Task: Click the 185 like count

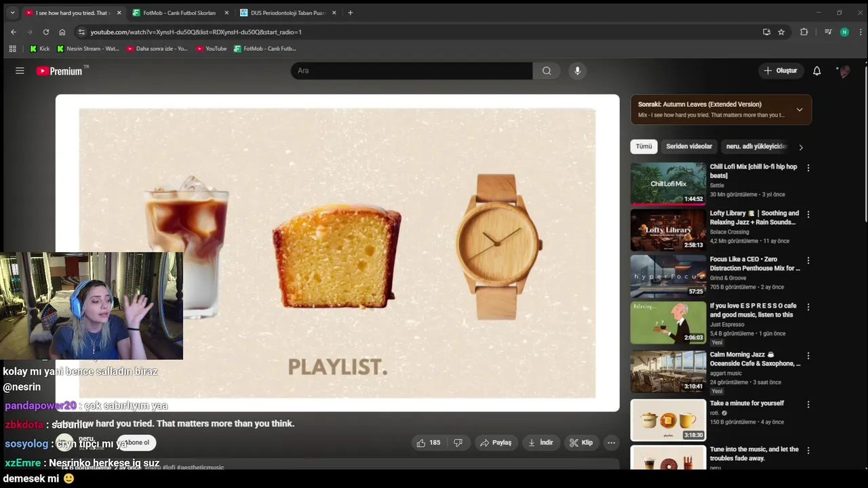Action: tap(435, 443)
